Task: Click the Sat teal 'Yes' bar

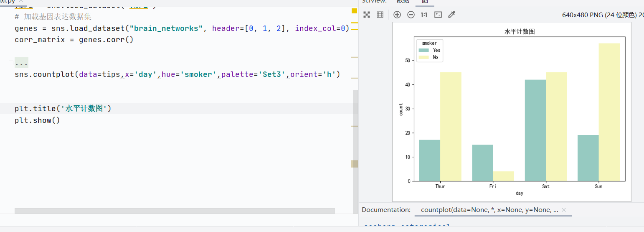Action: [535, 130]
